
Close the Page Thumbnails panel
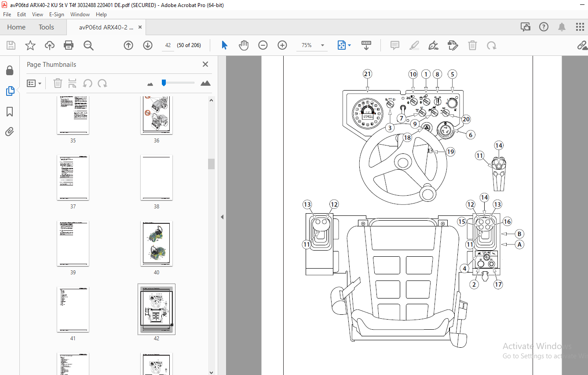click(205, 64)
